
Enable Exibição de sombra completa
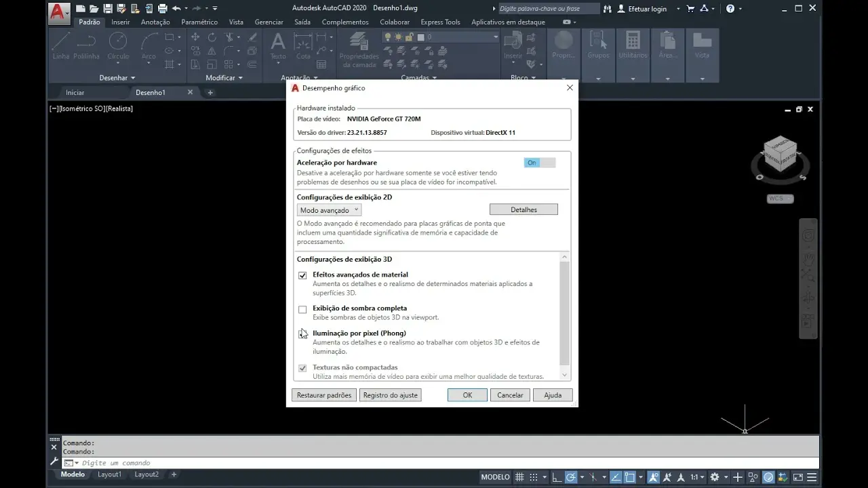pos(302,309)
